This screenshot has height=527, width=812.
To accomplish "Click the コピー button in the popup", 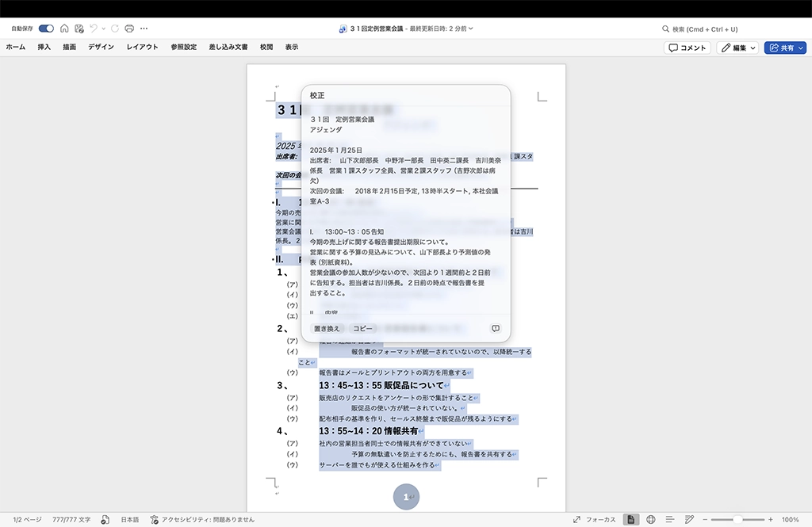I will coord(362,328).
